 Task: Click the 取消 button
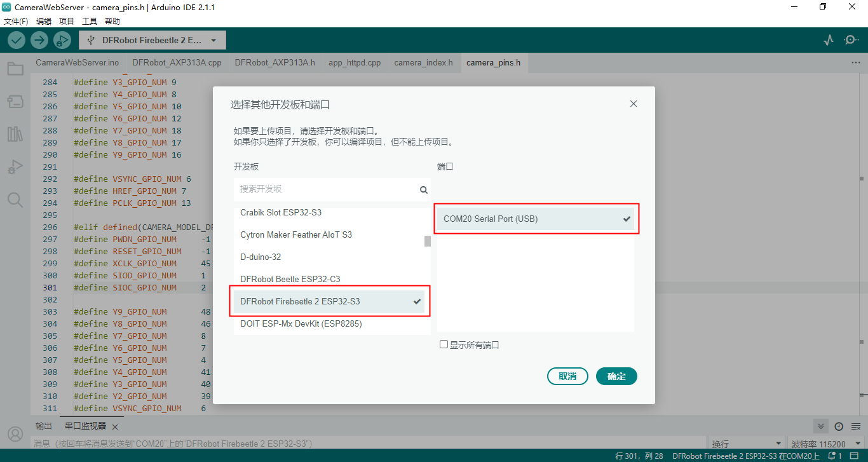pyautogui.click(x=567, y=376)
